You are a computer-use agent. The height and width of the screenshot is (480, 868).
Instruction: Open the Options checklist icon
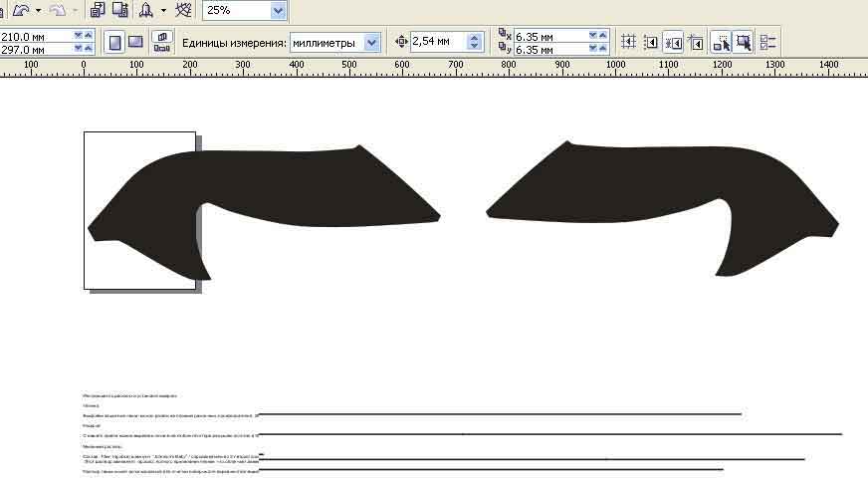coord(767,42)
